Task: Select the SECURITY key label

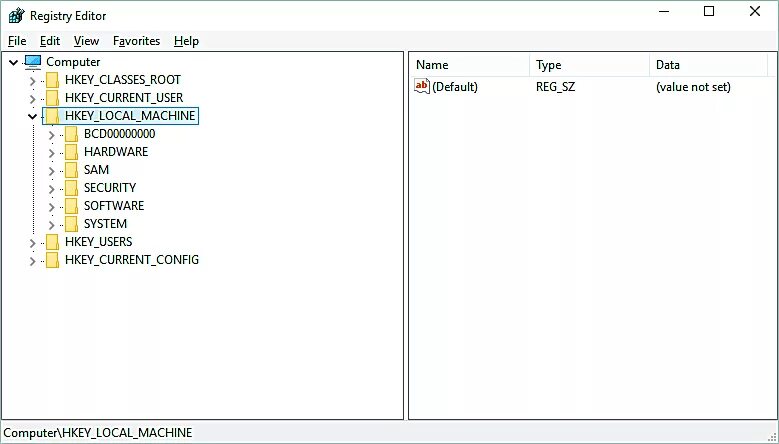Action: pos(110,188)
